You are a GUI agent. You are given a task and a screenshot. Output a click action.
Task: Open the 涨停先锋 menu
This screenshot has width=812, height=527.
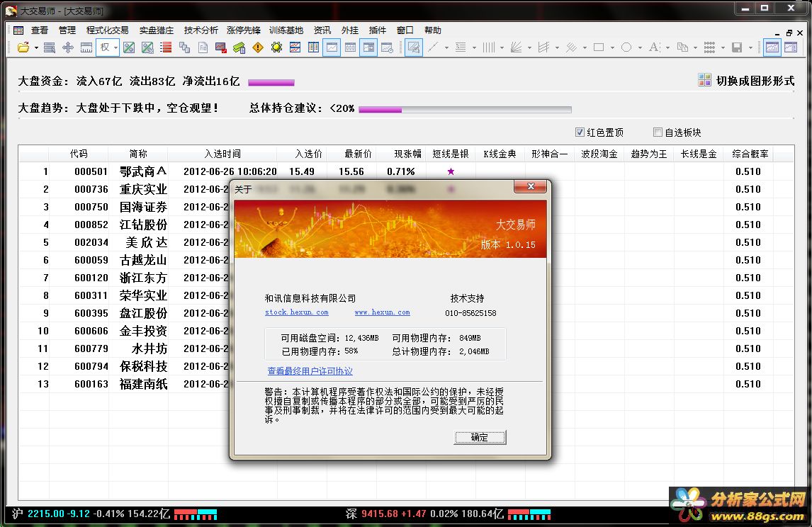coord(244,30)
